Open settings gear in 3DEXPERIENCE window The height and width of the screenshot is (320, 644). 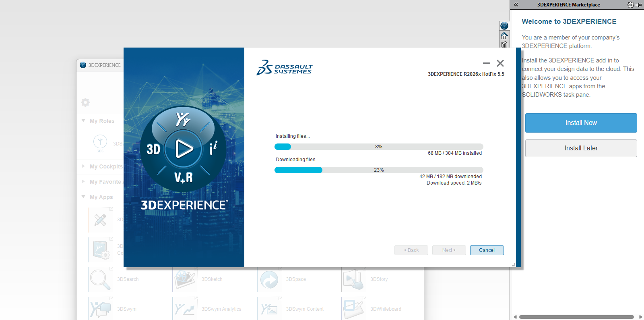[x=85, y=102]
